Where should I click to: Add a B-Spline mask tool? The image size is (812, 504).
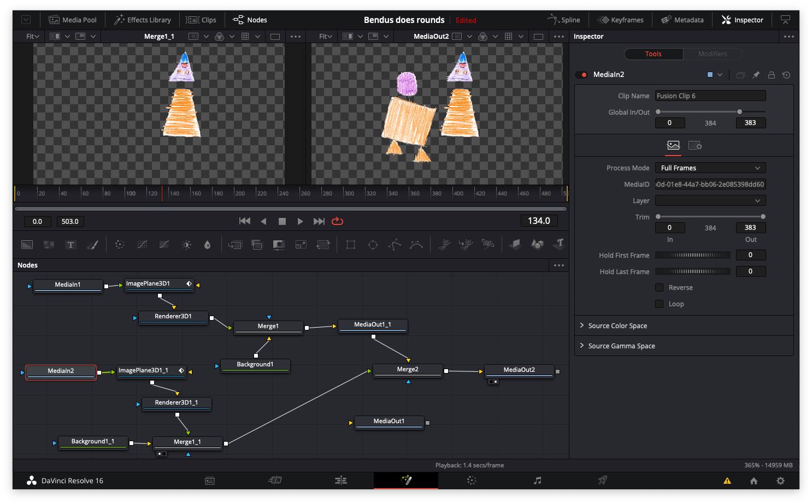[x=416, y=245]
